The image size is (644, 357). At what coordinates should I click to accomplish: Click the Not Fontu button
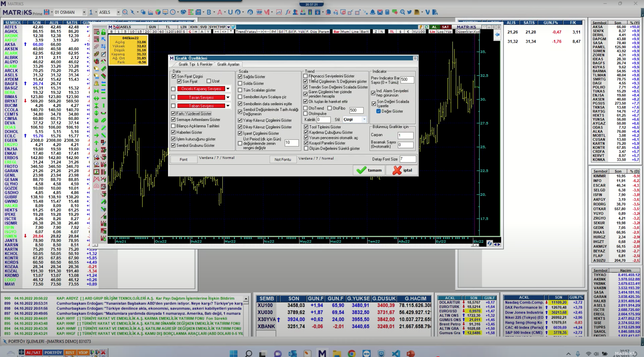283,159
